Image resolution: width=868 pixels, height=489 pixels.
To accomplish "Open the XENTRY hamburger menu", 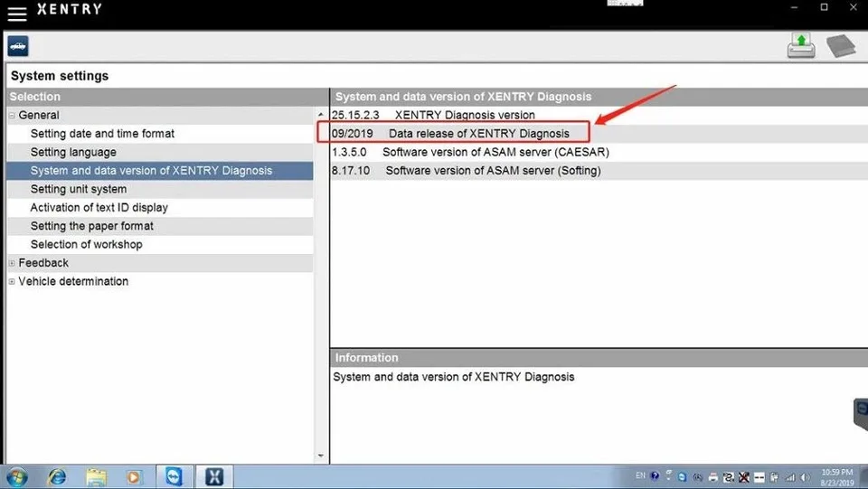I will click(16, 14).
